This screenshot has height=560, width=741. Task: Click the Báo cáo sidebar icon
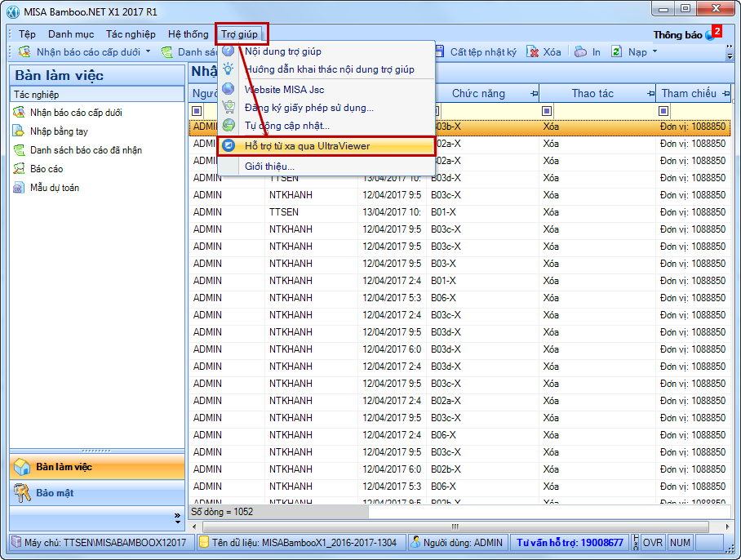[19, 168]
